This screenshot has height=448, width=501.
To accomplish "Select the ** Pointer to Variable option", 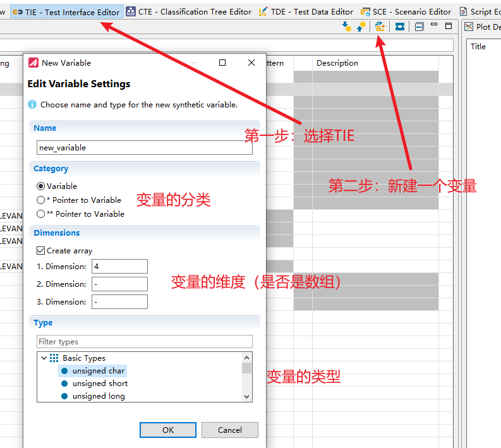I will [x=40, y=214].
